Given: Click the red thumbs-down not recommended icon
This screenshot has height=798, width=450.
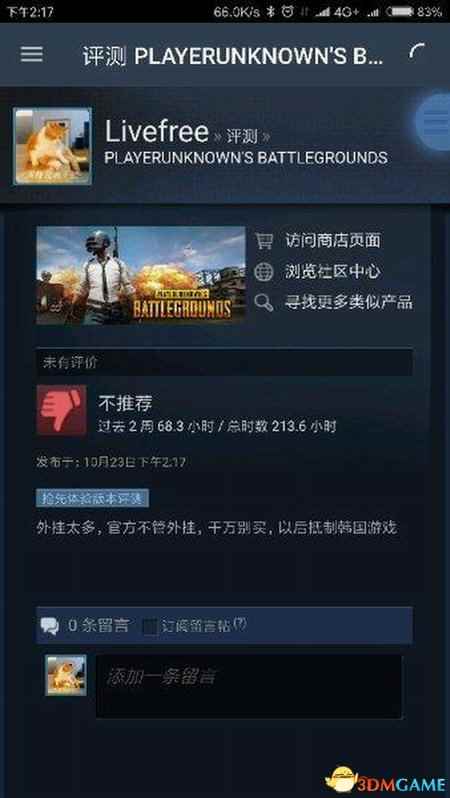Looking at the screenshot, I should point(62,410).
